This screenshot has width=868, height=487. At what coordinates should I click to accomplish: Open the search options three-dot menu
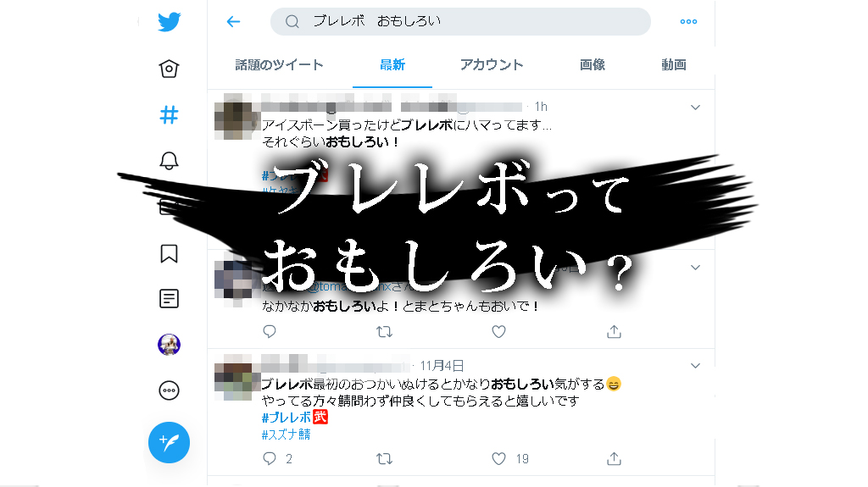[x=688, y=21]
